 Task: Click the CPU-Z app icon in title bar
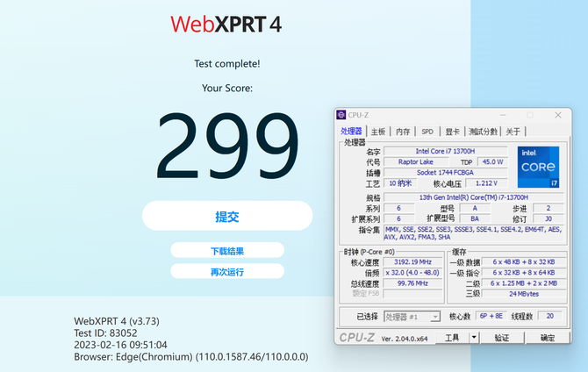tap(341, 115)
